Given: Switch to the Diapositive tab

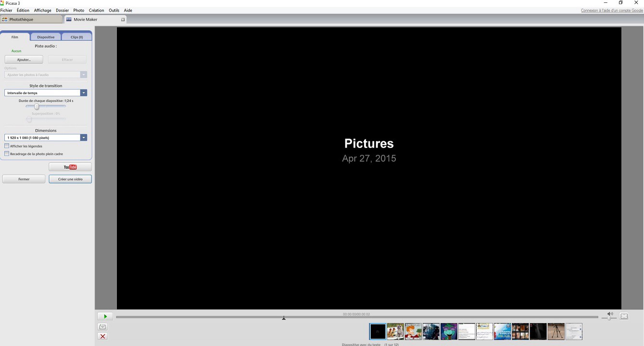Looking at the screenshot, I should [x=46, y=37].
